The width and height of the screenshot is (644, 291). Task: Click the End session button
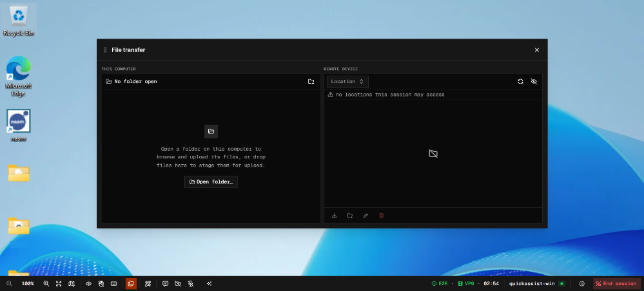pyautogui.click(x=616, y=284)
